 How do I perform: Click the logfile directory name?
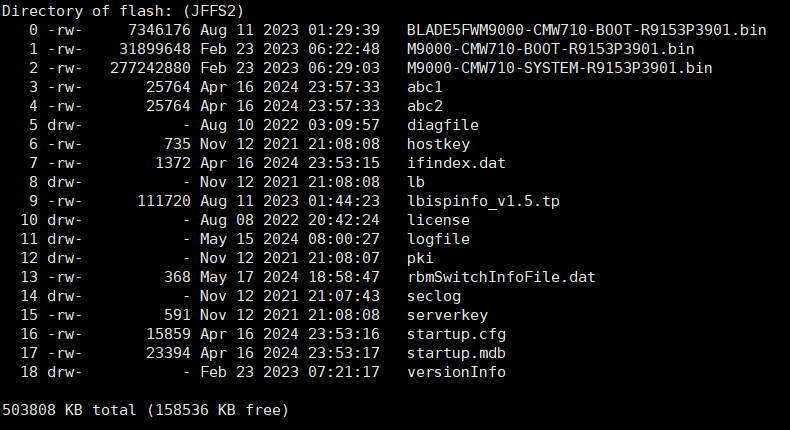438,239
